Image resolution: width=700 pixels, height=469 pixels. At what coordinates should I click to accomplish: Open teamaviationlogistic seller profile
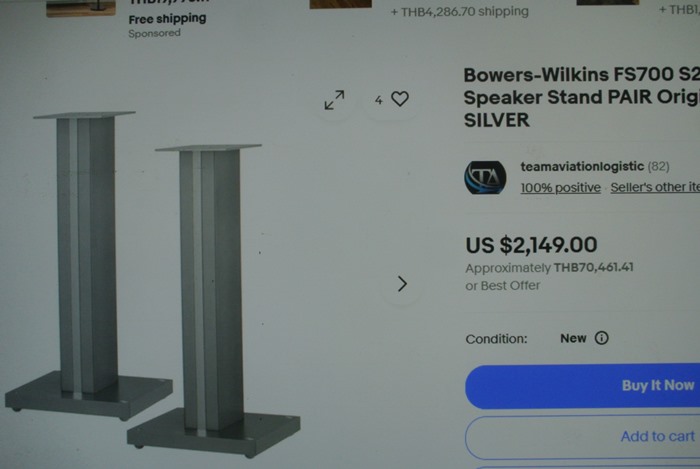pos(582,166)
